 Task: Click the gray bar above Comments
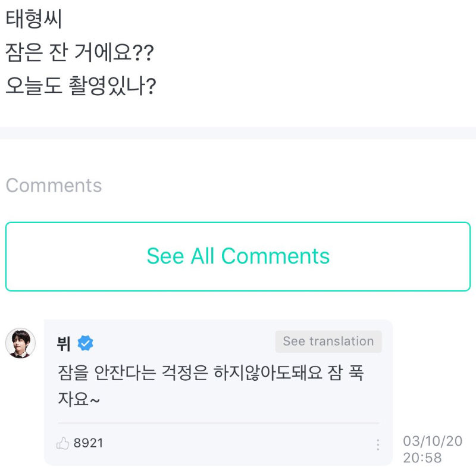238,133
